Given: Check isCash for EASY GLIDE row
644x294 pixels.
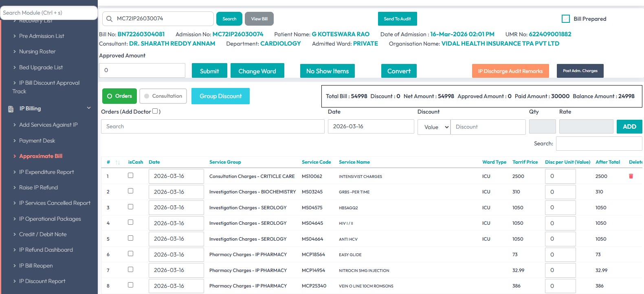Looking at the screenshot, I should 130,254.
